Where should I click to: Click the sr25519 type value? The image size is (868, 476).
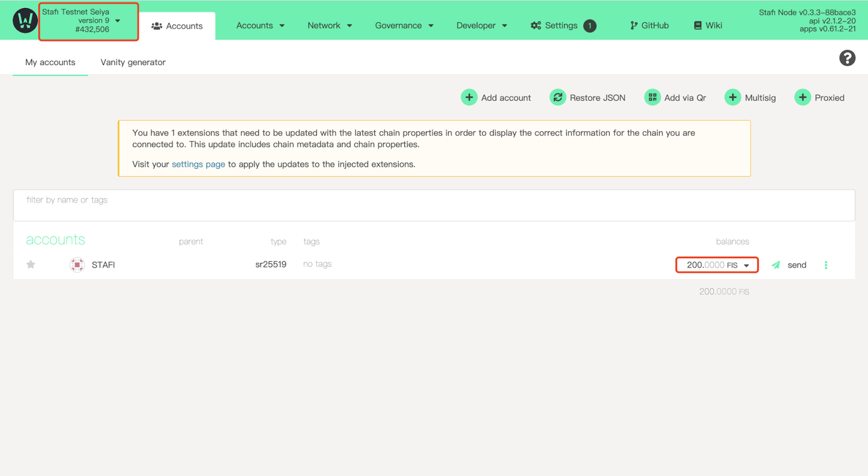pos(271,264)
